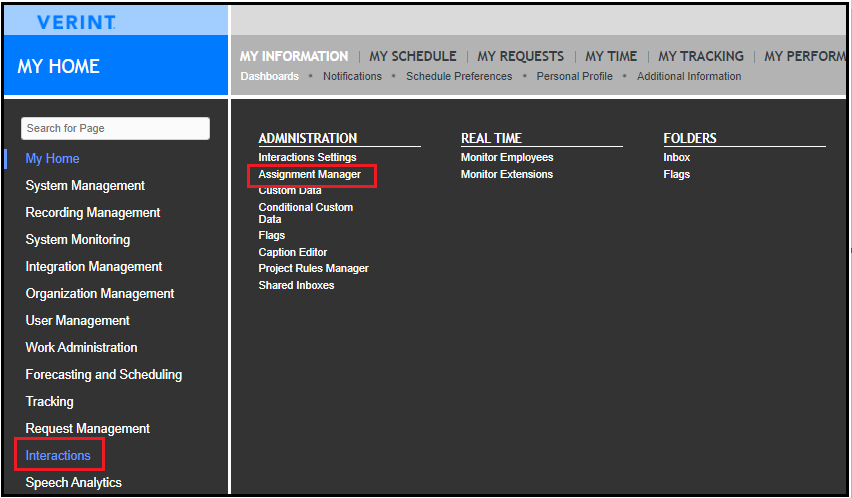Click the Verint logo
This screenshot has width=852, height=498.
pos(76,22)
